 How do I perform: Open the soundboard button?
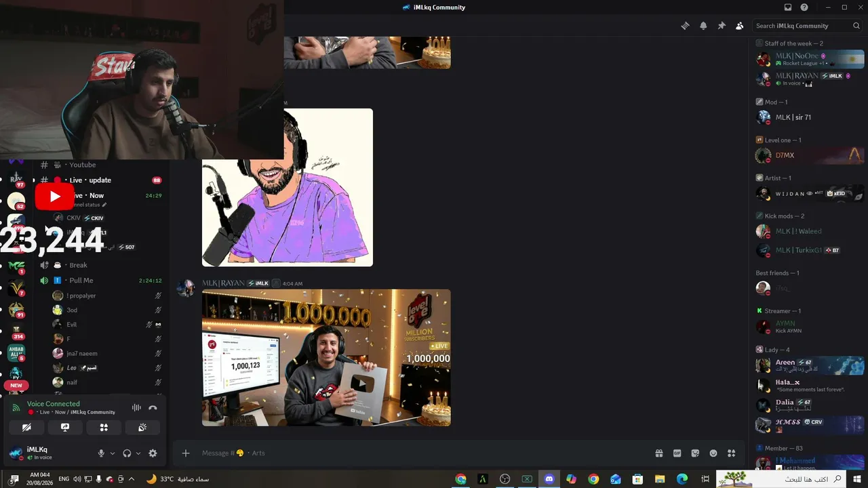(142, 428)
